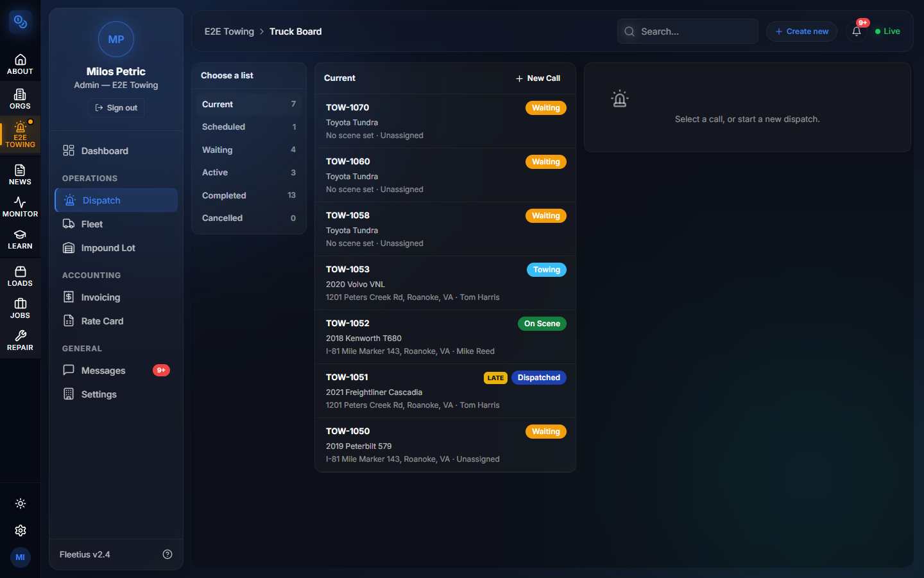Screen dimensions: 924x578
Task: Open the MONITOR activity icon
Action: click(x=20, y=207)
